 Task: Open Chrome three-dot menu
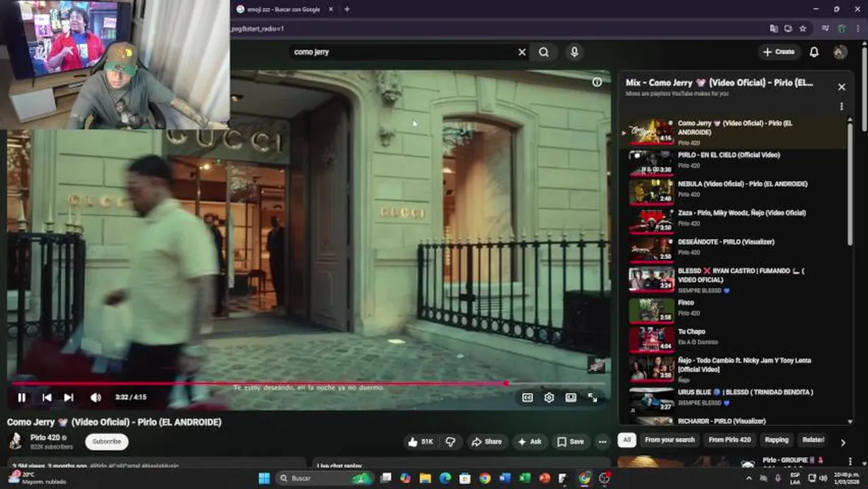859,29
